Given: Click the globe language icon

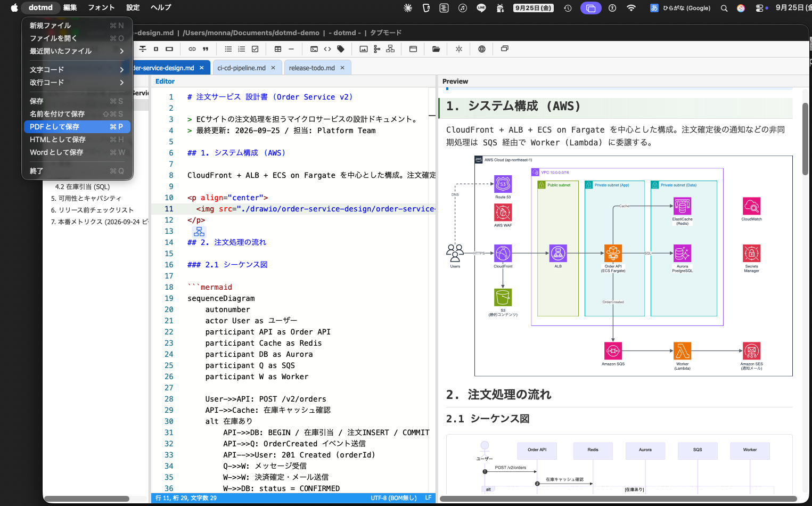Looking at the screenshot, I should 482,49.
